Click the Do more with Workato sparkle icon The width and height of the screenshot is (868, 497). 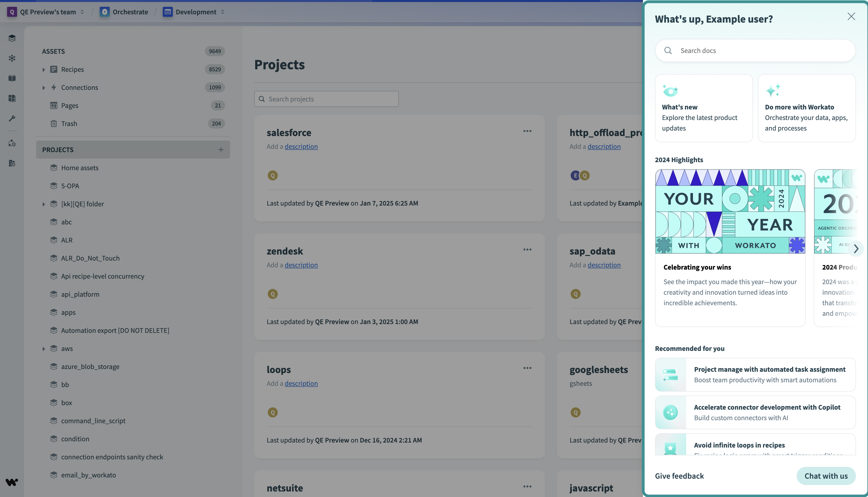pyautogui.click(x=773, y=90)
